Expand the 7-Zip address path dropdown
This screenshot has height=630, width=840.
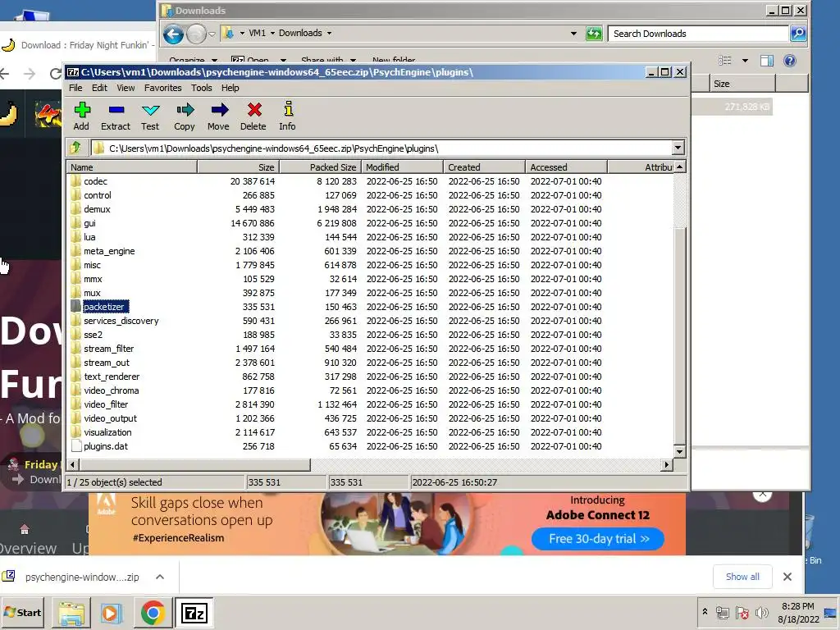[x=678, y=148]
